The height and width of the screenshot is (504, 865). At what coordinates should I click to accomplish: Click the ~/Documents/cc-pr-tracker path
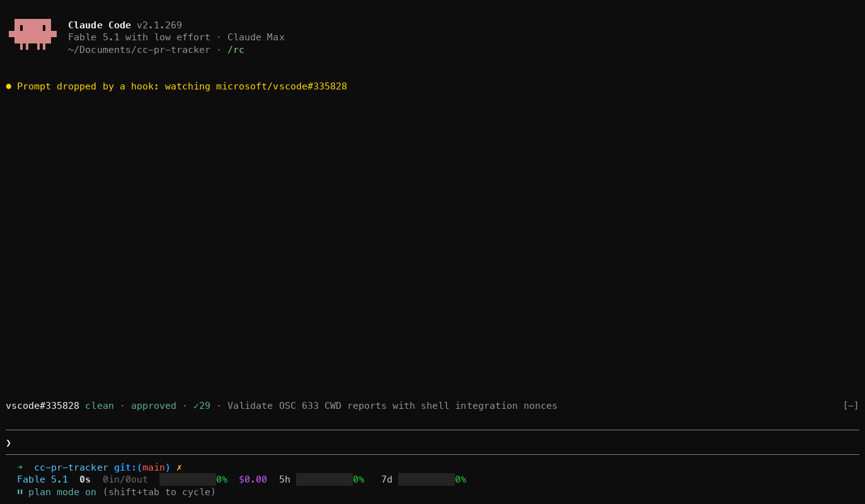[139, 50]
